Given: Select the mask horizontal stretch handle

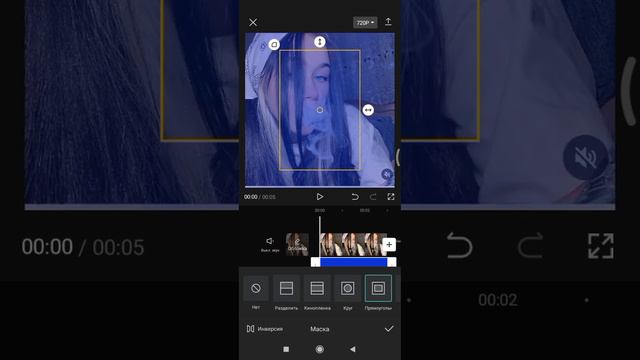Looking at the screenshot, I should [x=368, y=110].
